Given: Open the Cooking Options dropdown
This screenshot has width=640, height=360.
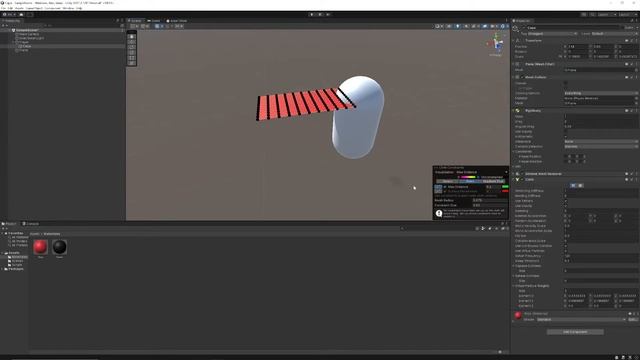Looking at the screenshot, I should (x=601, y=93).
